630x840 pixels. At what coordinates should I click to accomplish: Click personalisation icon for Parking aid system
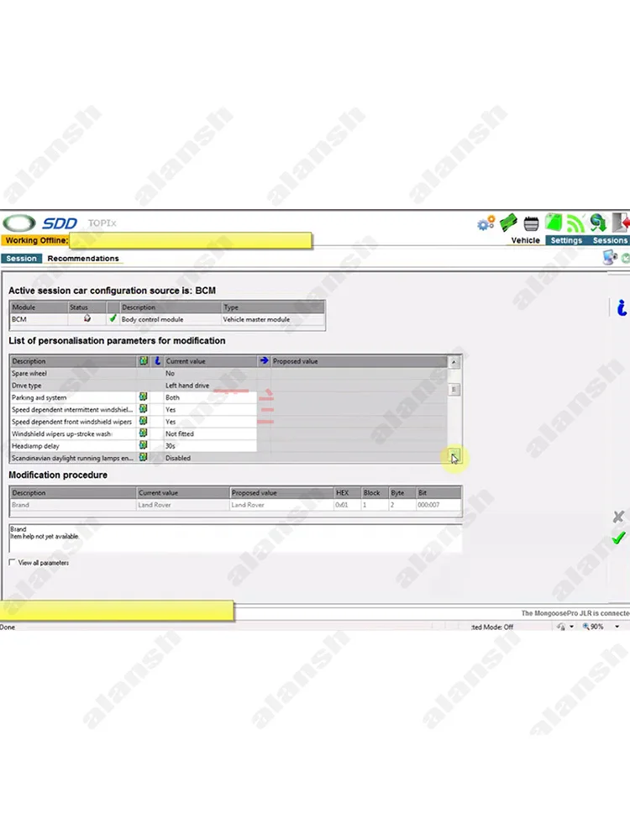pos(143,397)
